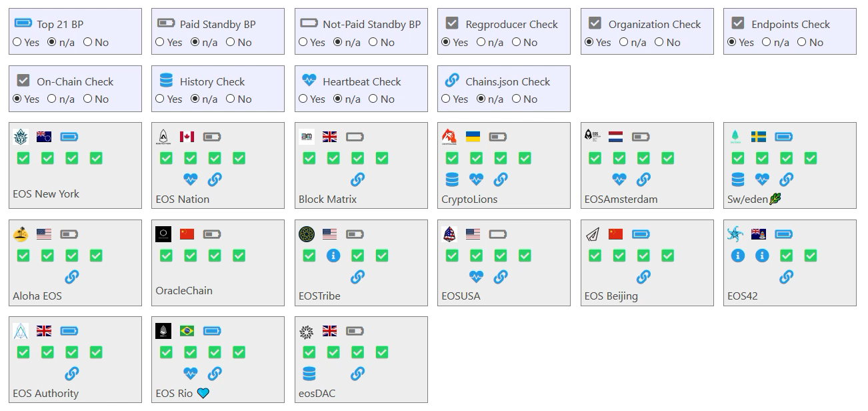This screenshot has width=868, height=411.
Task: Click the first EOS42 info icon
Action: point(738,256)
